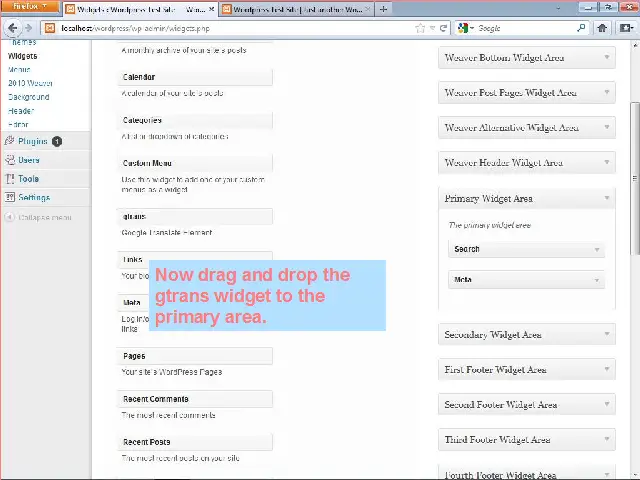Select the Links available widget
640x480 pixels.
[x=195, y=258]
